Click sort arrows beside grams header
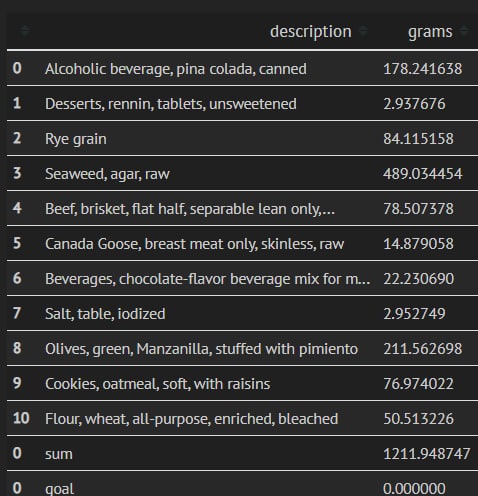 [x=464, y=31]
